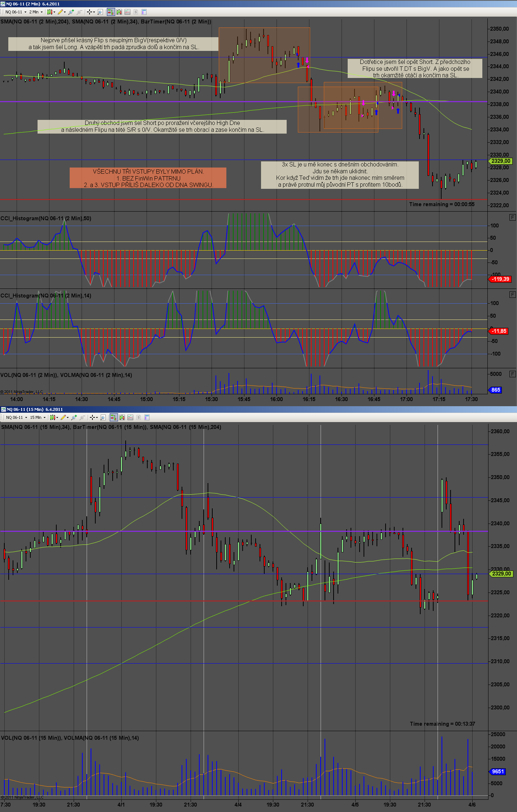Screen dimensions: 517x812
Task: Open Properties of the 2 Min chart
Action: coord(144,12)
